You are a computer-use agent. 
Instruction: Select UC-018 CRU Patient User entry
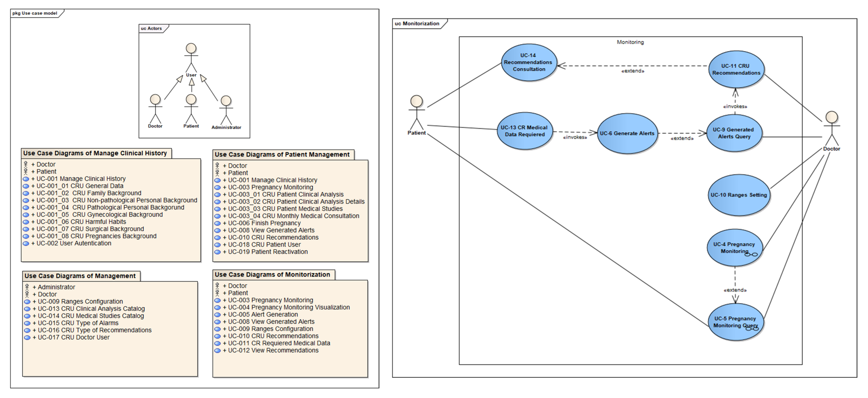pyautogui.click(x=257, y=245)
